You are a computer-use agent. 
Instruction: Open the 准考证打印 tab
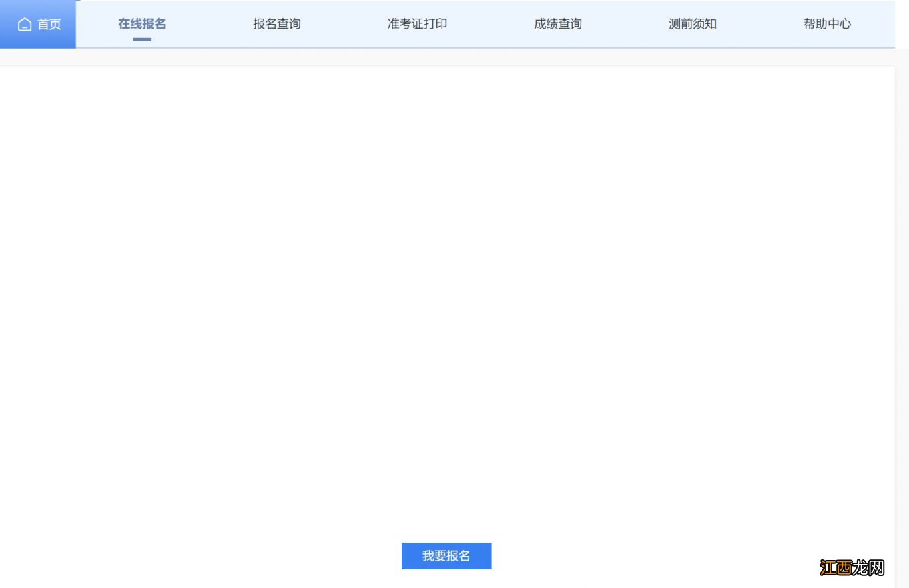tap(417, 24)
